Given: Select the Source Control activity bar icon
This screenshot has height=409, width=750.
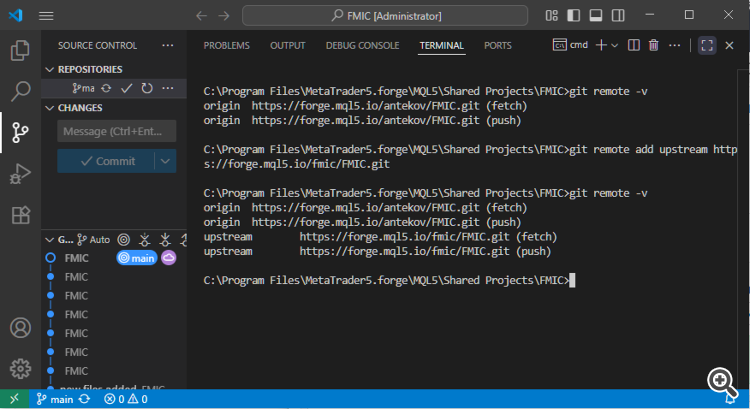Looking at the screenshot, I should point(20,132).
